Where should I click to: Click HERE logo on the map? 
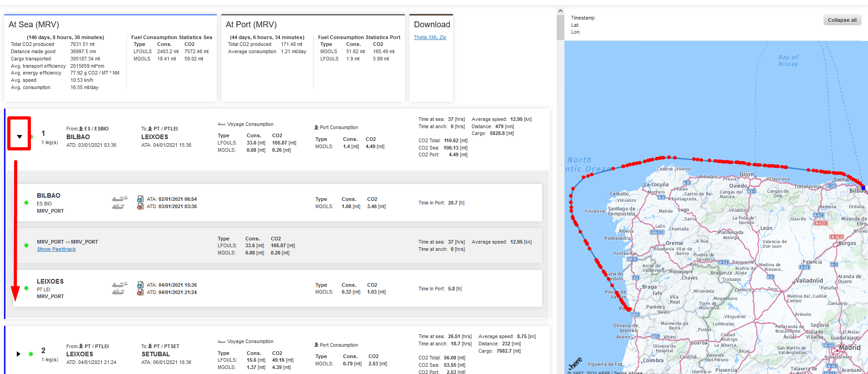[575, 364]
